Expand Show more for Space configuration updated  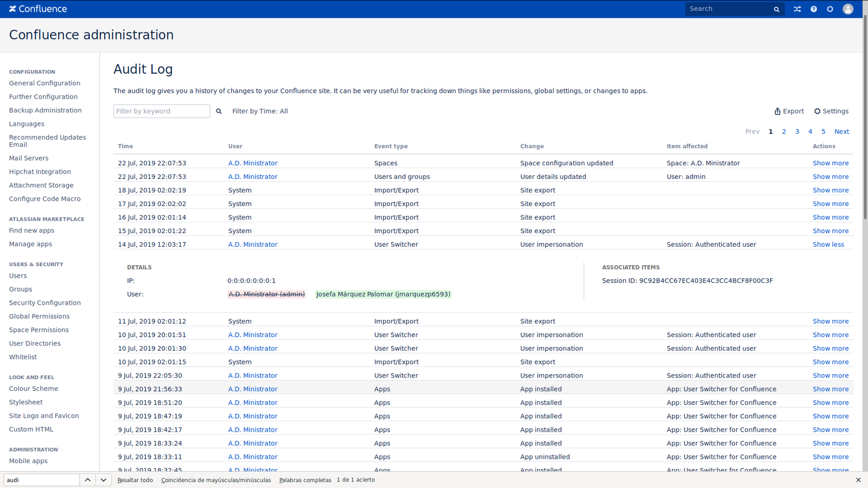(831, 163)
